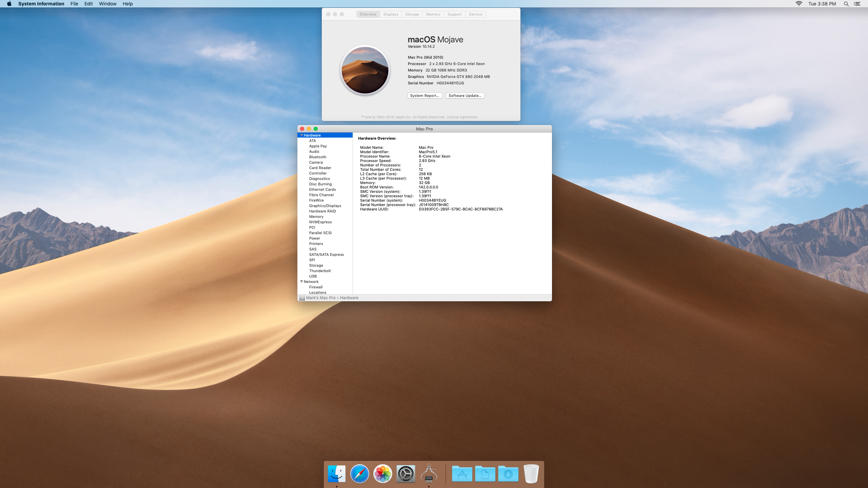
Task: Select Graphics/Displays in the sidebar
Action: coord(325,206)
